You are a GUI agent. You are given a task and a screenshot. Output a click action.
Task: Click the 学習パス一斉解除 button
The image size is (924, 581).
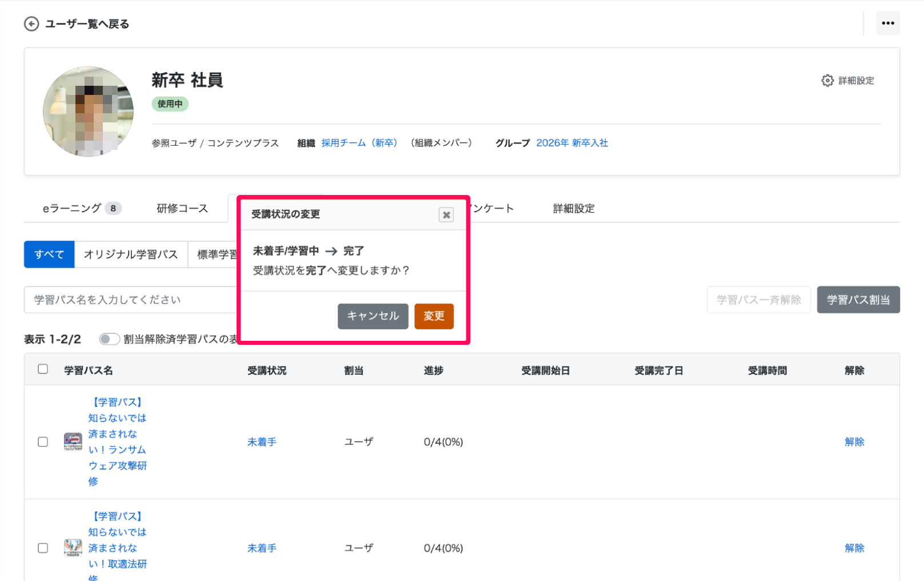(x=759, y=300)
